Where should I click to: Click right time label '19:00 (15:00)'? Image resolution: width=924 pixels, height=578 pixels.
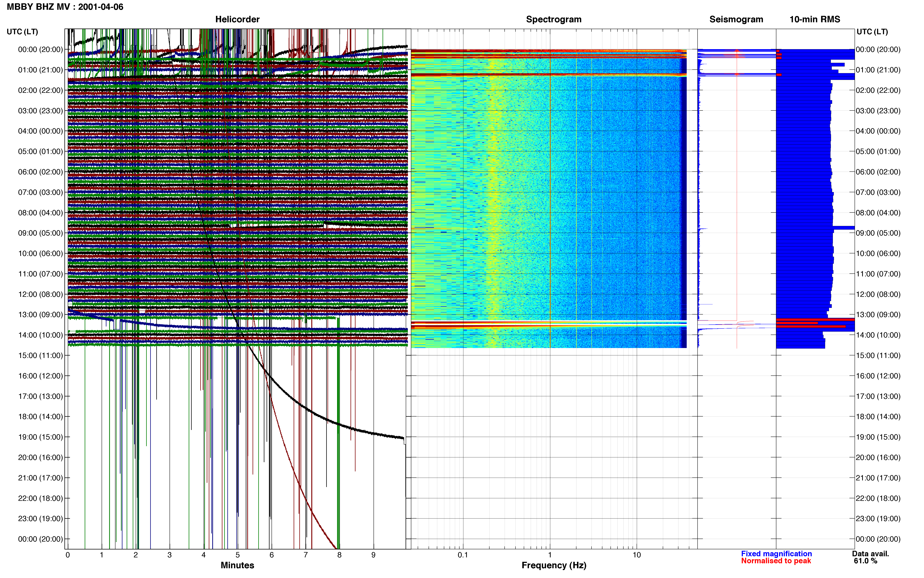point(878,437)
